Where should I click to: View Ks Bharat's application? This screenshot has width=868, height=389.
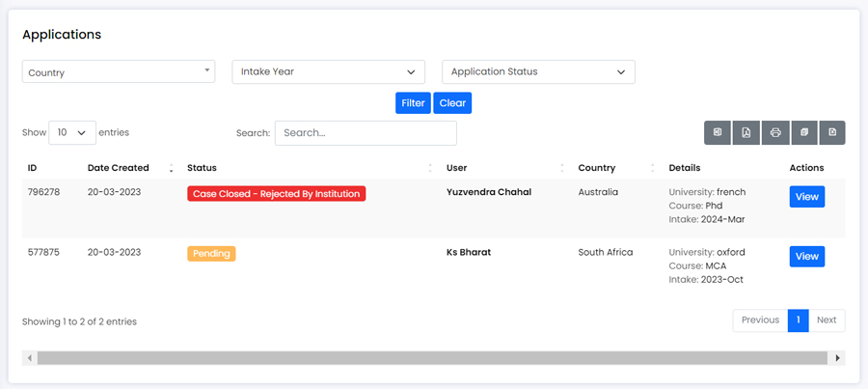(x=807, y=257)
